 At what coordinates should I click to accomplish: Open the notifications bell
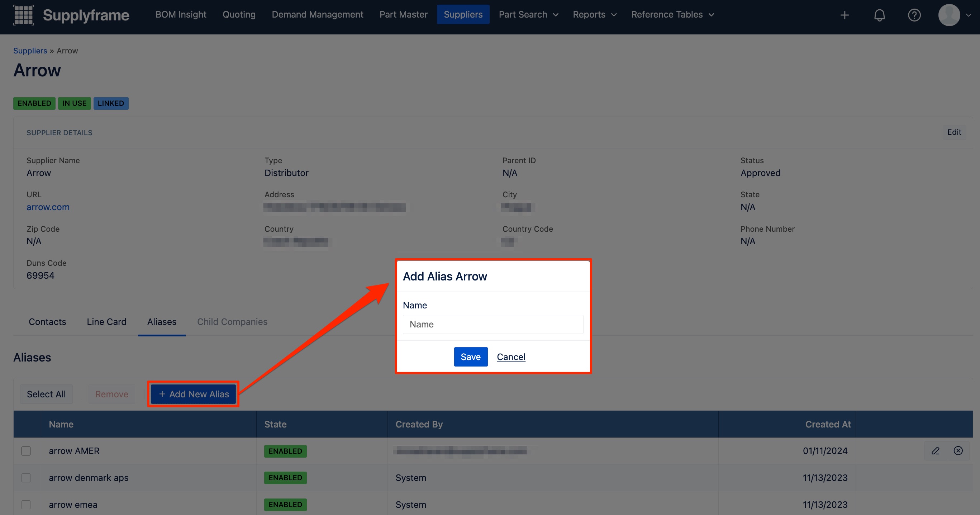pyautogui.click(x=879, y=15)
